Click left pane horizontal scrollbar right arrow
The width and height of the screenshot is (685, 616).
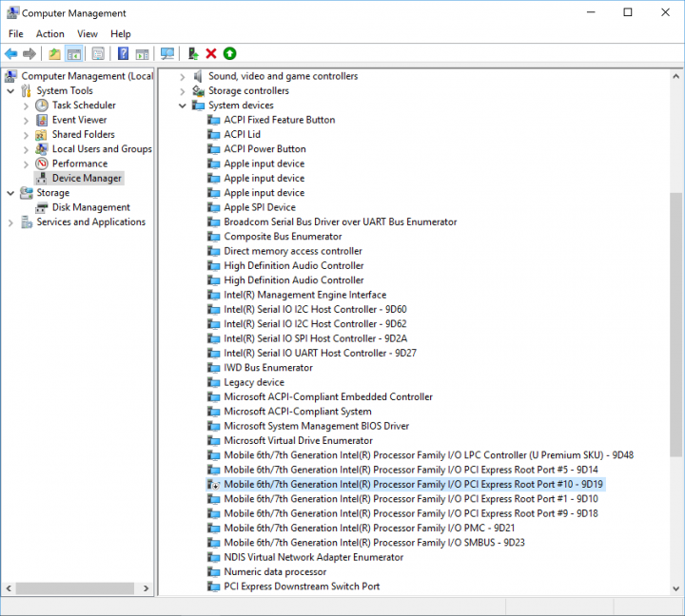point(146,588)
